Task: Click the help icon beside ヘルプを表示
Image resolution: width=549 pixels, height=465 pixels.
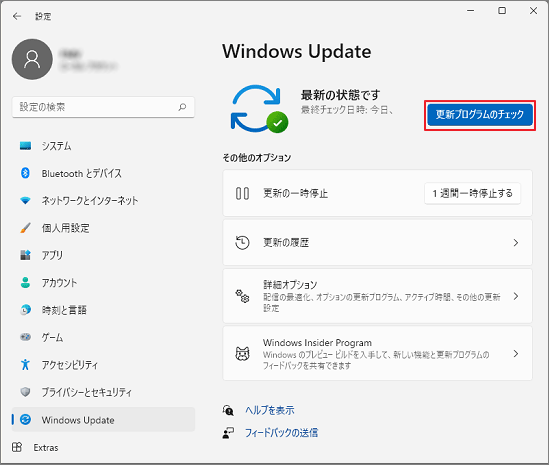Action: pyautogui.click(x=228, y=410)
